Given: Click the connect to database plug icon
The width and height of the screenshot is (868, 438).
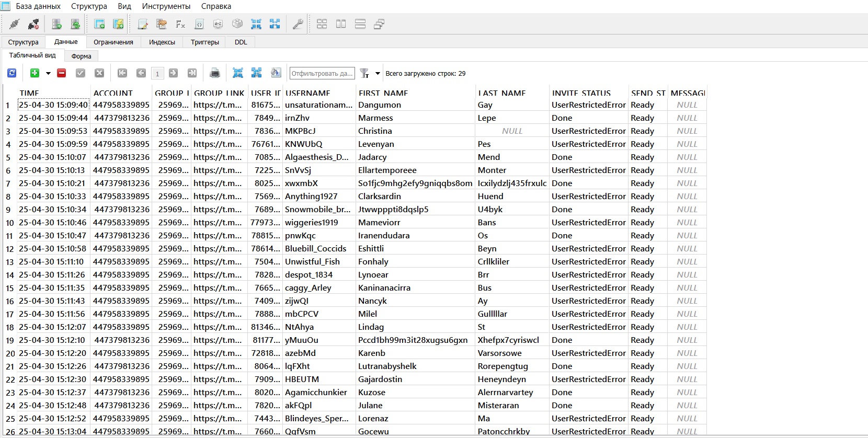Looking at the screenshot, I should pos(15,24).
